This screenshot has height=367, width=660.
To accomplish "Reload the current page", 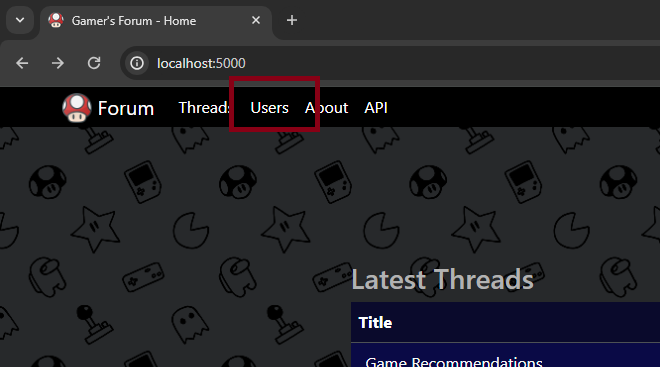I will click(94, 63).
